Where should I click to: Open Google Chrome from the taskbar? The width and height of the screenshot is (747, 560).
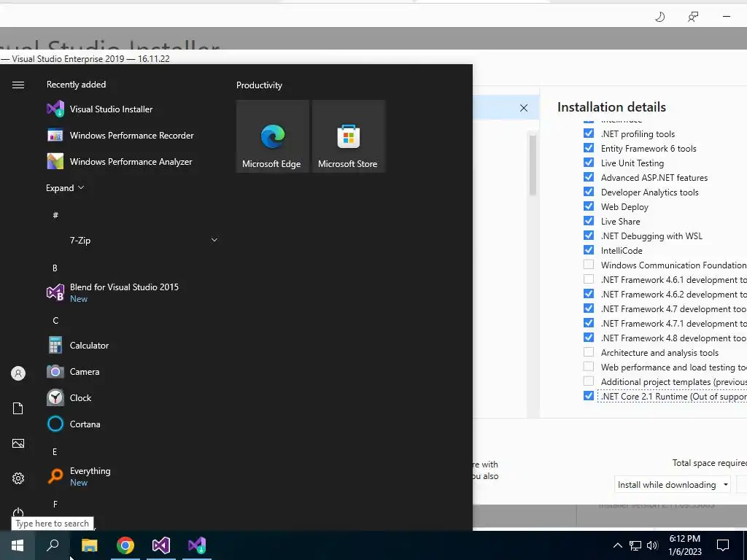[125, 545]
